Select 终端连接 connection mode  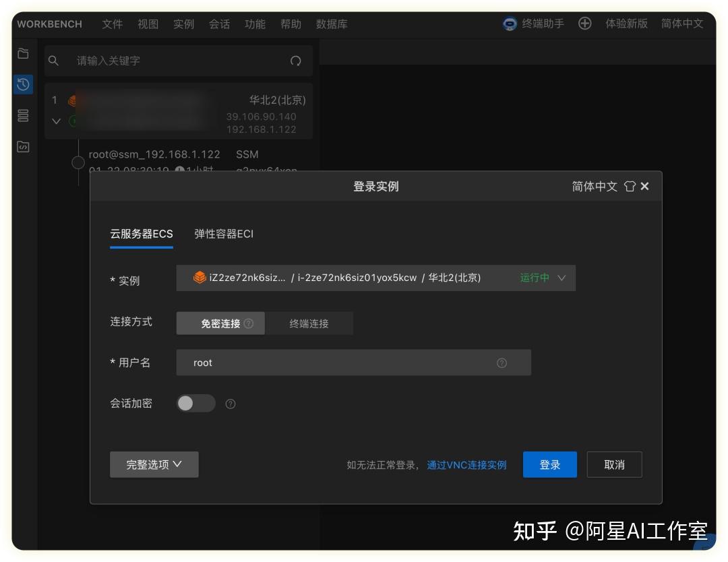[309, 323]
